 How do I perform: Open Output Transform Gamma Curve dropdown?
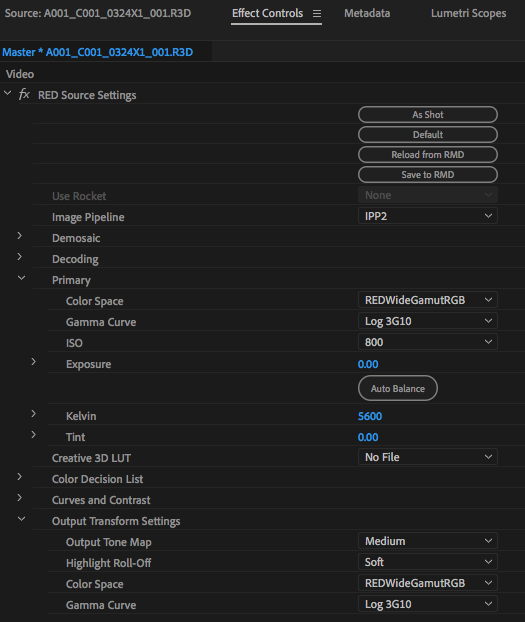(x=428, y=605)
